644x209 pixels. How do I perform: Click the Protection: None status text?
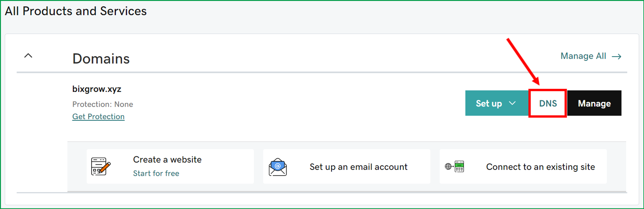pyautogui.click(x=102, y=104)
